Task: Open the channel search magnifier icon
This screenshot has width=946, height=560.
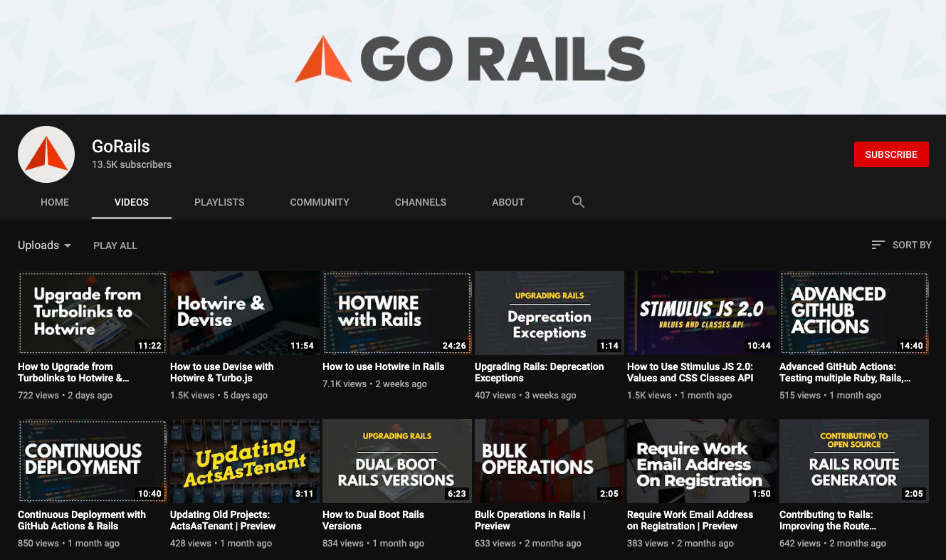Action: click(578, 202)
